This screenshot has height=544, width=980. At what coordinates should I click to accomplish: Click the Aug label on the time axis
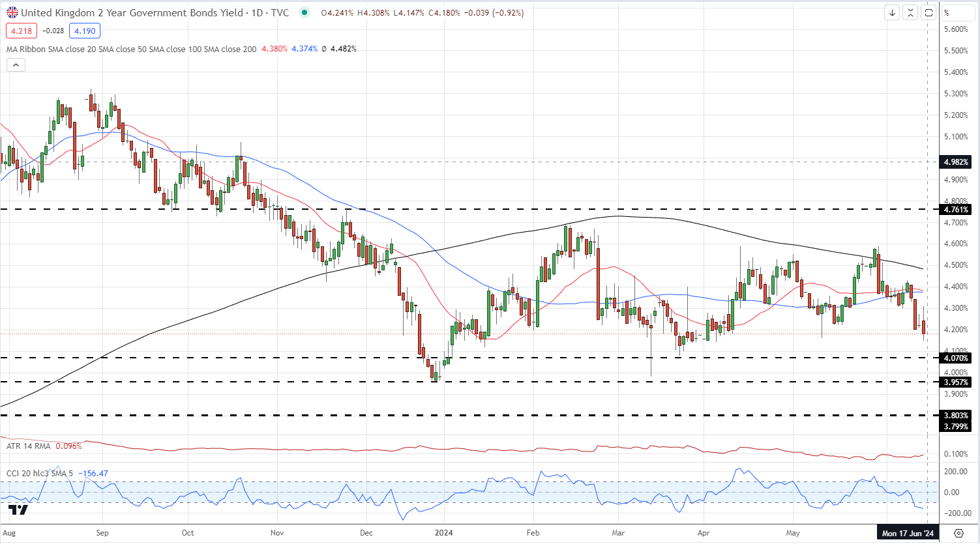click(x=9, y=532)
